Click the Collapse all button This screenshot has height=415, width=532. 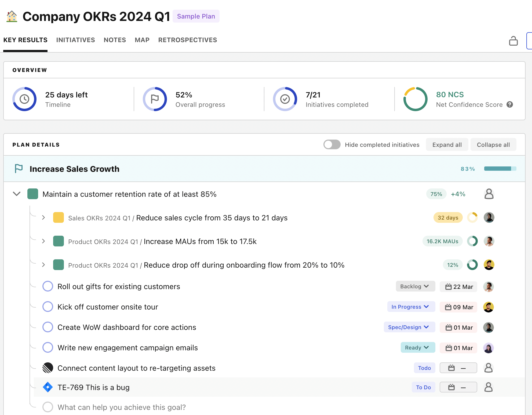[493, 144]
